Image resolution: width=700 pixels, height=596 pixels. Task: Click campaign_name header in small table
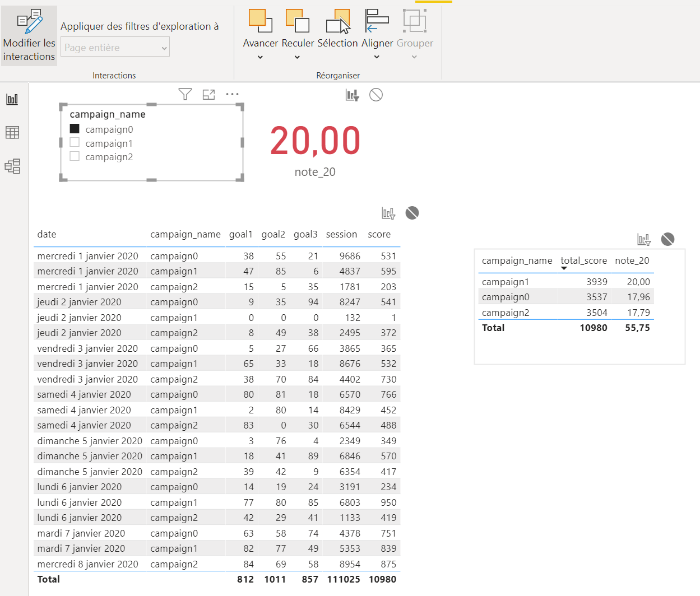tap(517, 260)
